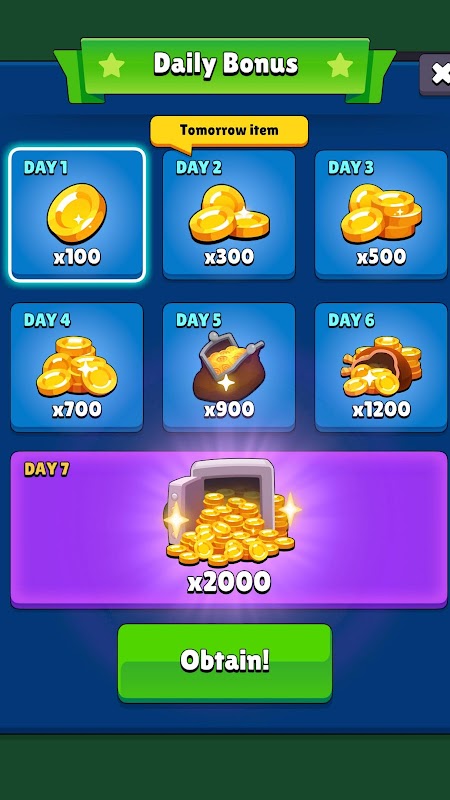Tap the Day 2 coin pile icon
This screenshot has height=800, width=450.
pyautogui.click(x=229, y=213)
